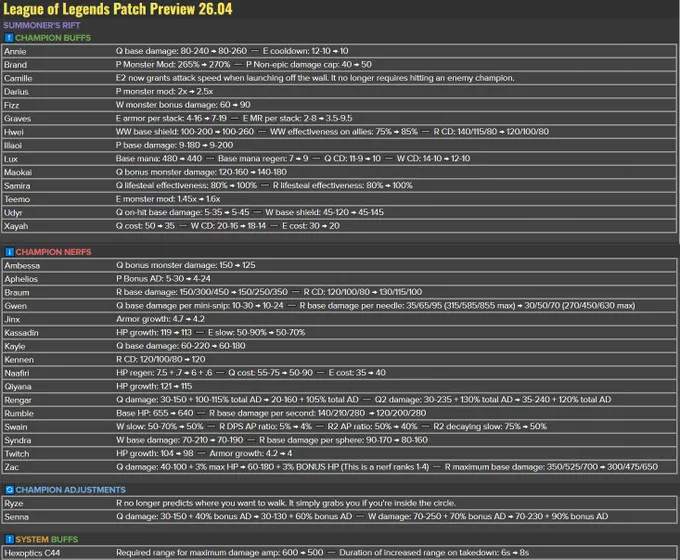
Task: Click the down-arrow icon beside Champion Nerfs
Action: pyautogui.click(x=8, y=252)
